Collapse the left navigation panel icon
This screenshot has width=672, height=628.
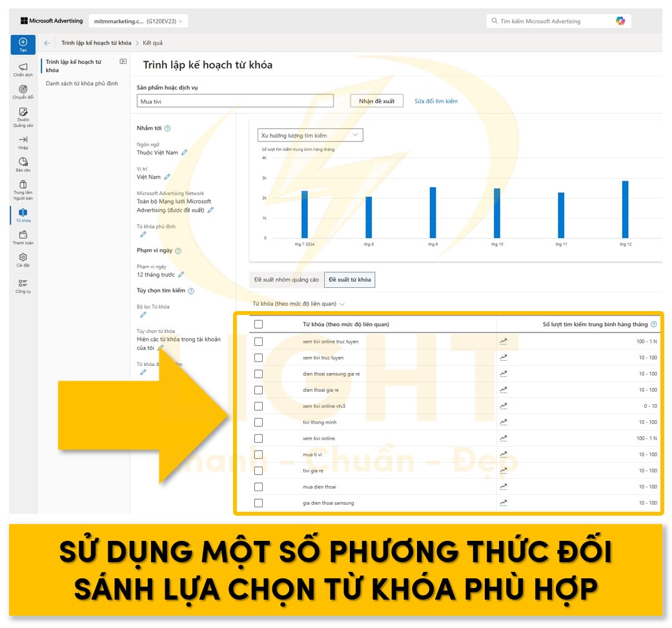(x=123, y=62)
